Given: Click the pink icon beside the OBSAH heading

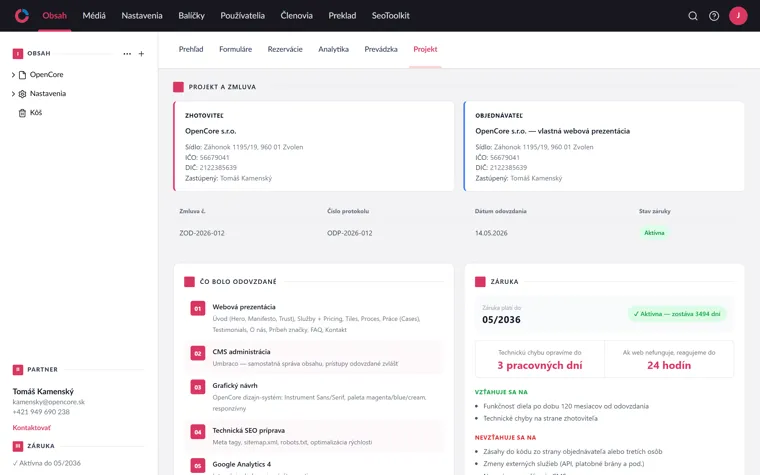Looking at the screenshot, I should coord(17,54).
